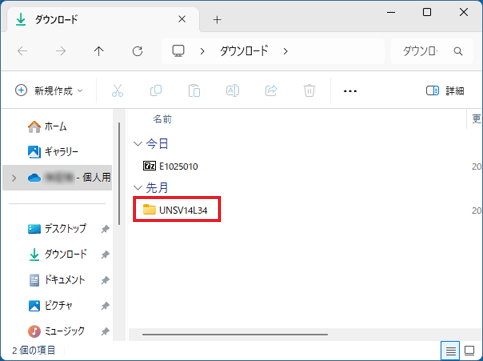Refresh the Downloads folder view
This screenshot has height=361, width=483.
[137, 51]
